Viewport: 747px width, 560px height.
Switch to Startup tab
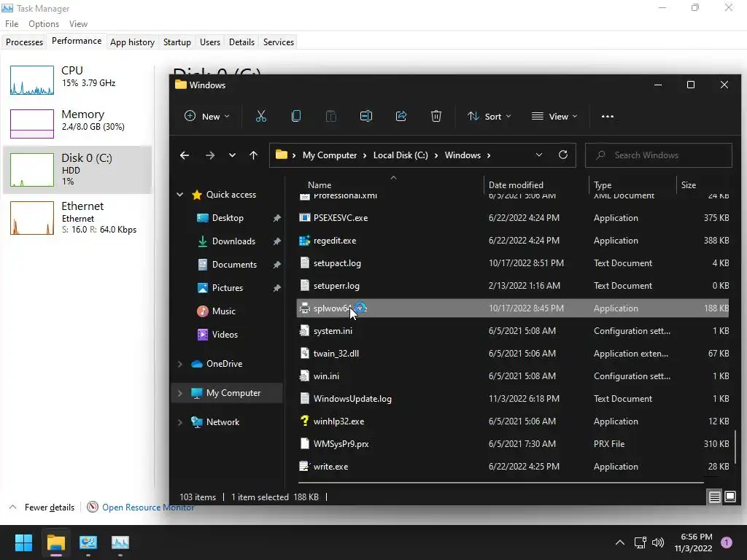[x=177, y=42]
